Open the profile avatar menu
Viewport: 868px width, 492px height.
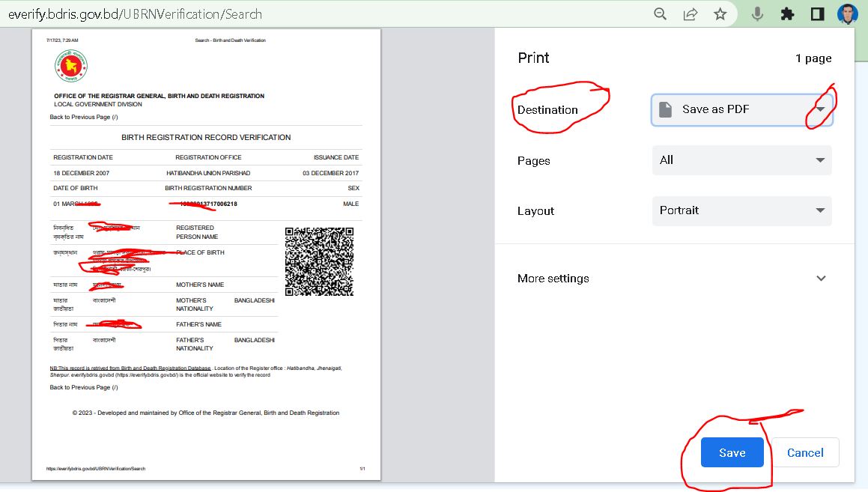[847, 14]
